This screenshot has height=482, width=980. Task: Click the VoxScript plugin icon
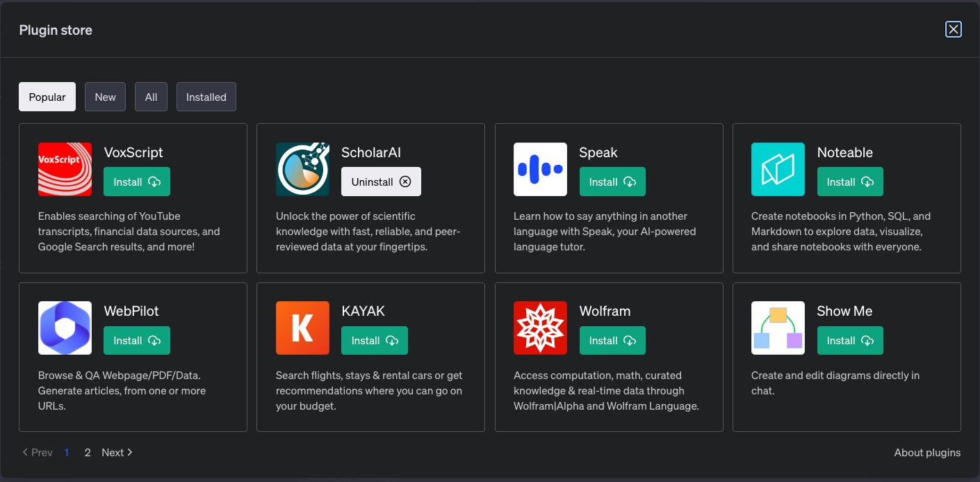[65, 169]
